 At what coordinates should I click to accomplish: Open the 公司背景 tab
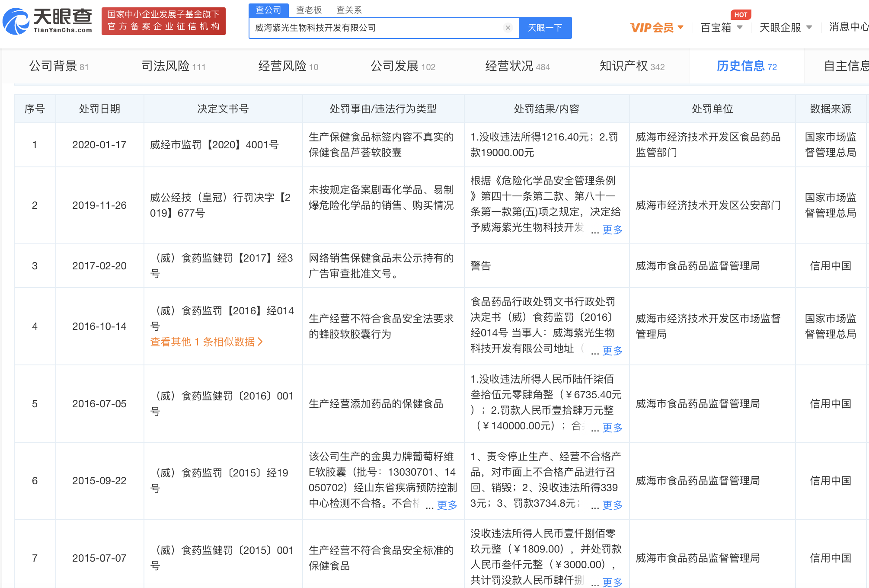pyautogui.click(x=59, y=66)
